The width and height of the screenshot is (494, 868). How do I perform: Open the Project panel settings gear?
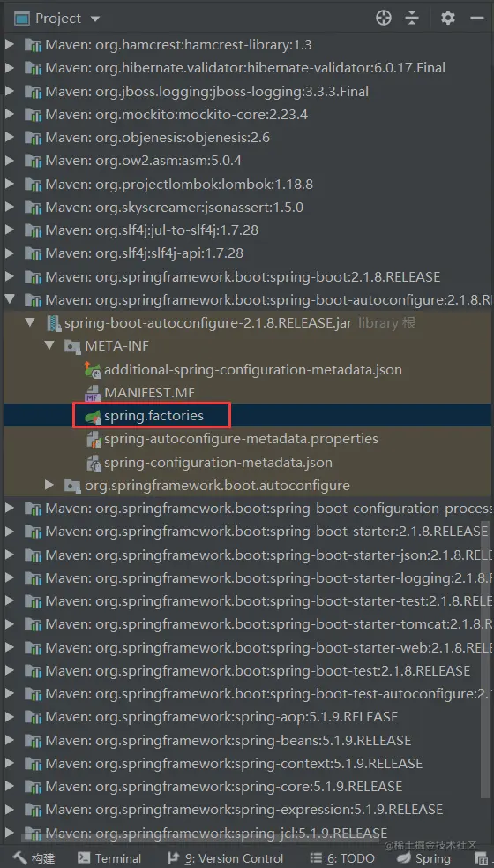447,19
